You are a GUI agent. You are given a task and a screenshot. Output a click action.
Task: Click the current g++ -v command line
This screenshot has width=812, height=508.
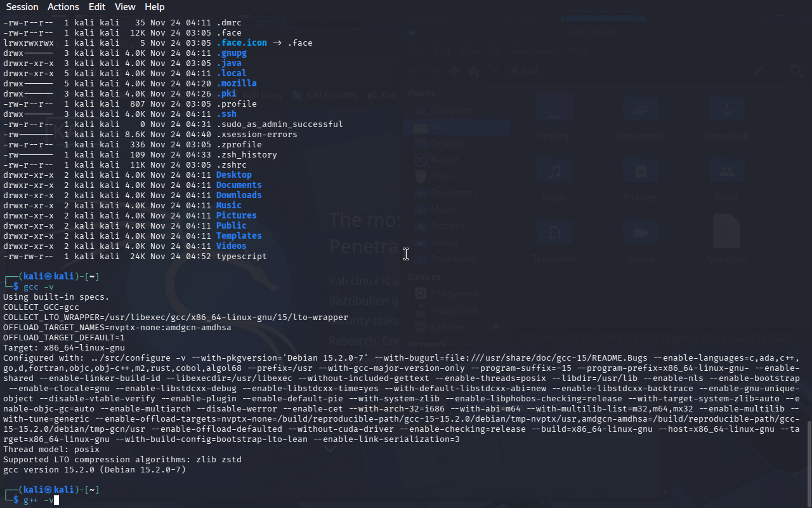[39, 500]
